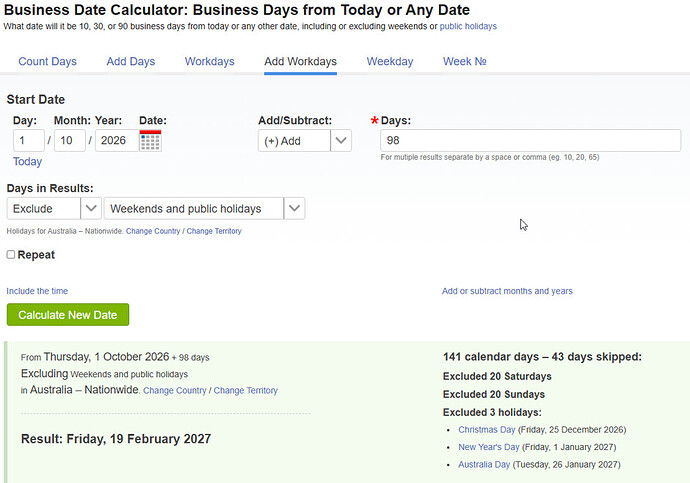Click Include the time link
690x483 pixels.
click(37, 291)
